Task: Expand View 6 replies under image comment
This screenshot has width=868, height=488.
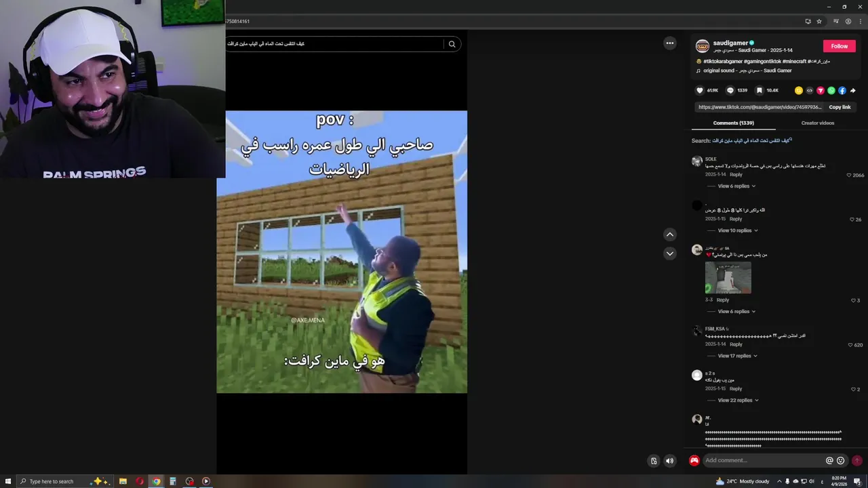Action: [736, 312]
